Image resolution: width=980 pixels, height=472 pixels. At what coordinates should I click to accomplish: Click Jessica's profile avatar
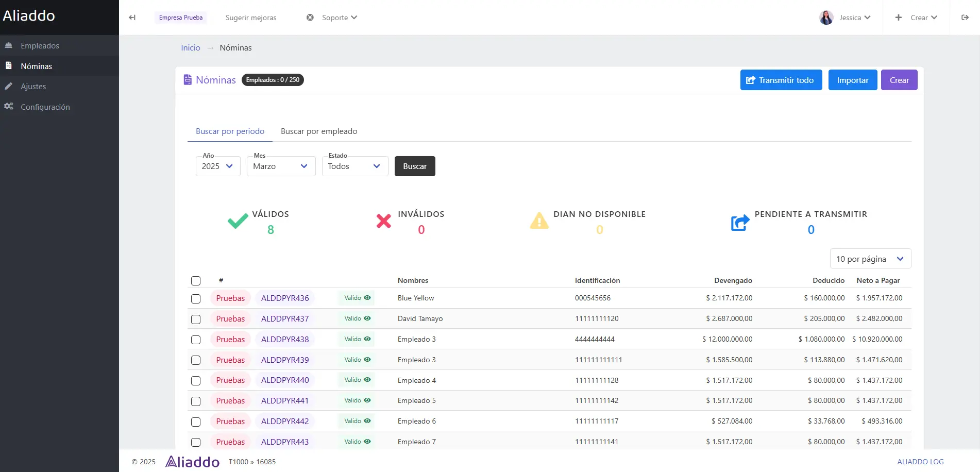[826, 18]
